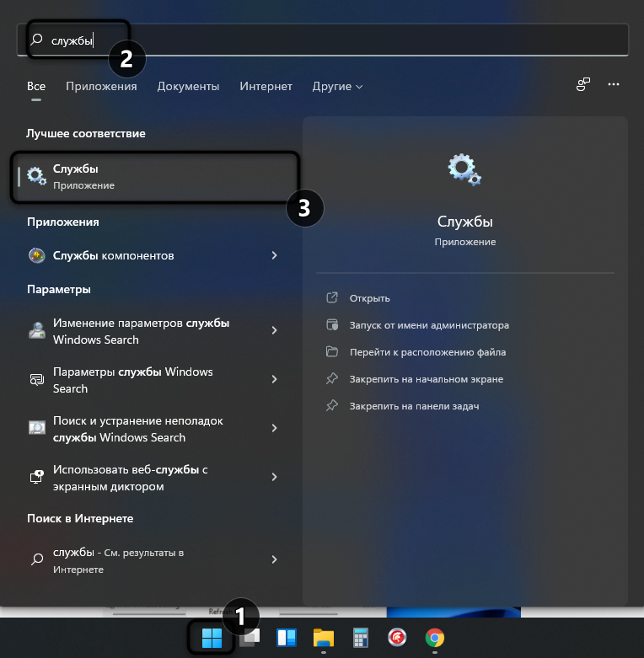644x658 pixels.
Task: Click icon beside Использовать веб-службы
Action: [37, 477]
